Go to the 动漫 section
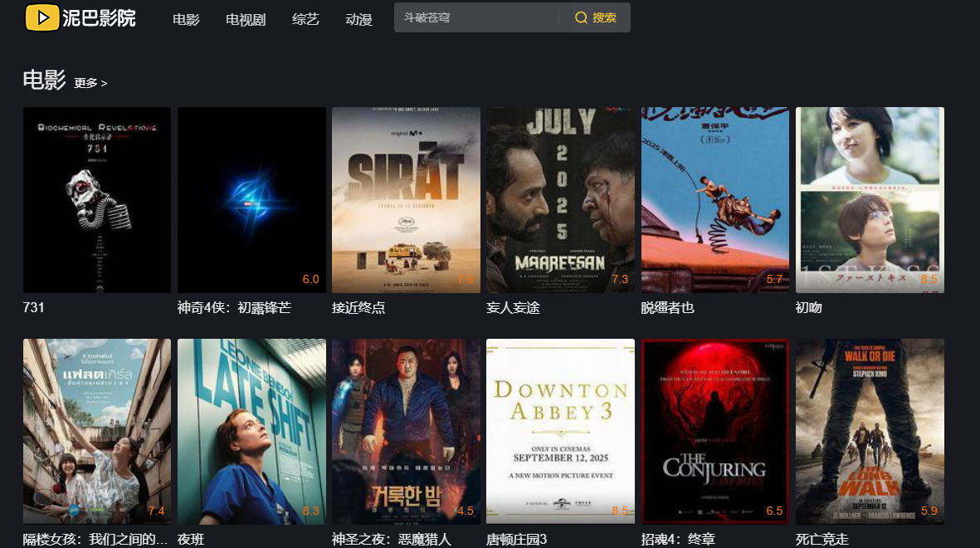Viewport: 980px width, 548px height. coord(358,19)
